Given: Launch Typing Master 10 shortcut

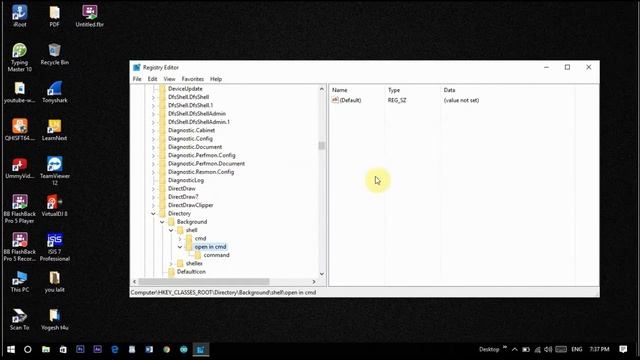Looking at the screenshot, I should coord(20,57).
